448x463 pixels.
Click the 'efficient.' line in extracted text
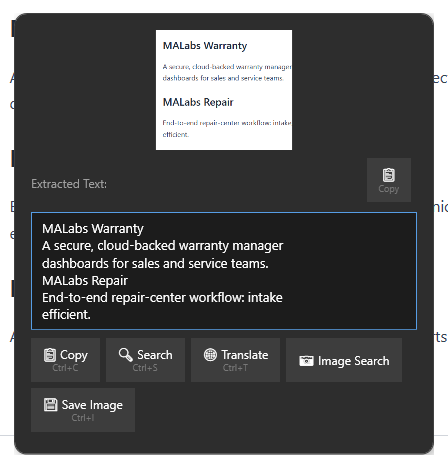pos(66,315)
